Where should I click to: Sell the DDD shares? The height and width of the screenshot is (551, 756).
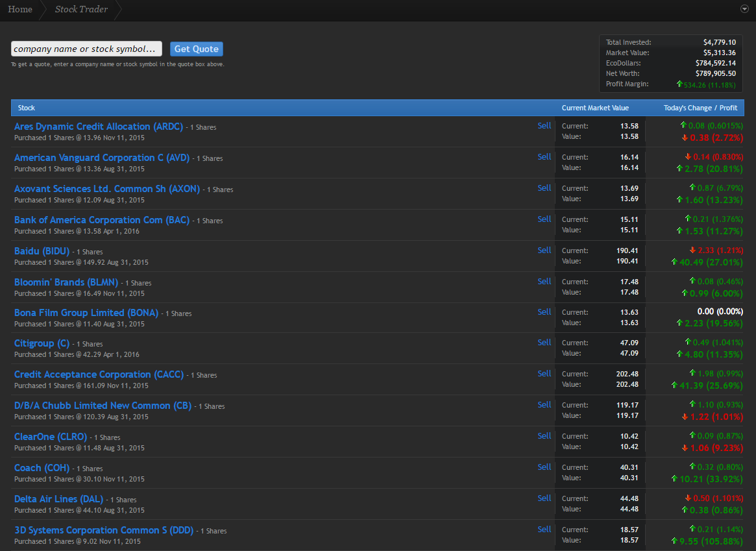(x=544, y=530)
